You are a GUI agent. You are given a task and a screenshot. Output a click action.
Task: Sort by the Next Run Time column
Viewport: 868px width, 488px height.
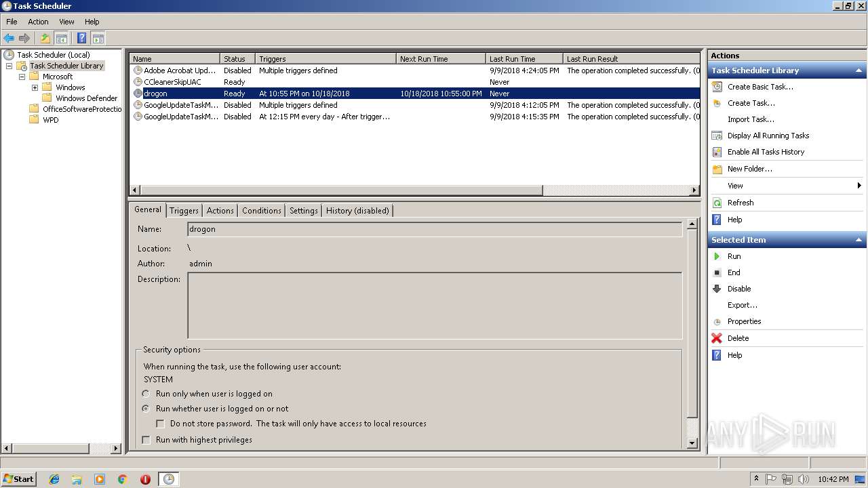pos(441,59)
